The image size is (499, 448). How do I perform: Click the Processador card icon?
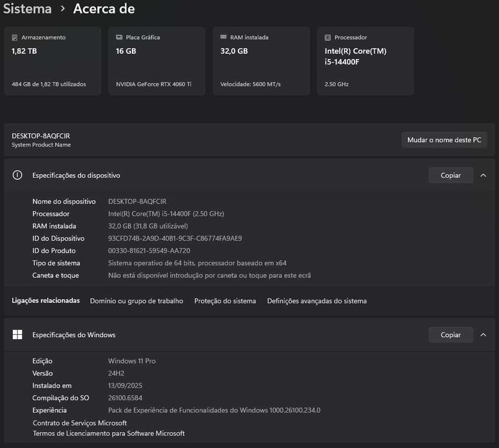click(328, 38)
